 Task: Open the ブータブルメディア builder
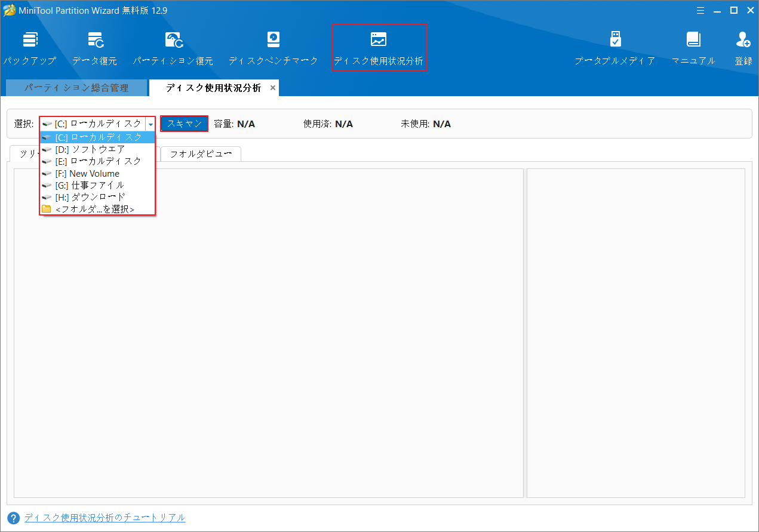coord(614,47)
